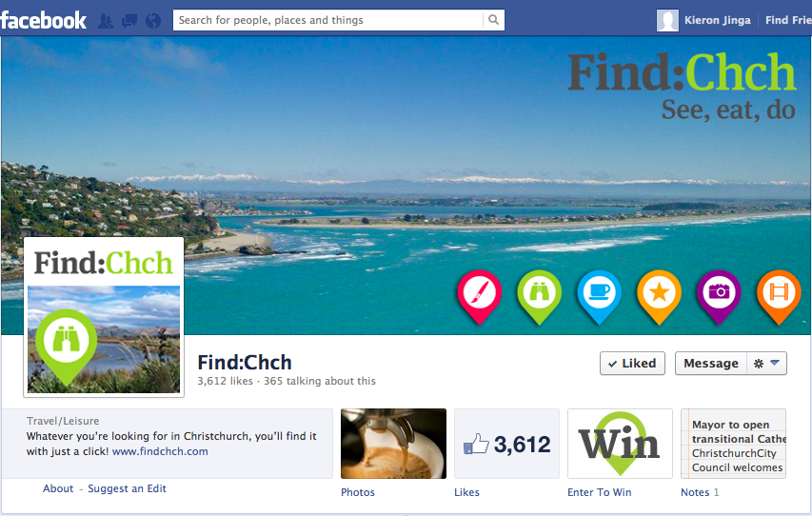Open the notifications globe icon

tap(153, 21)
